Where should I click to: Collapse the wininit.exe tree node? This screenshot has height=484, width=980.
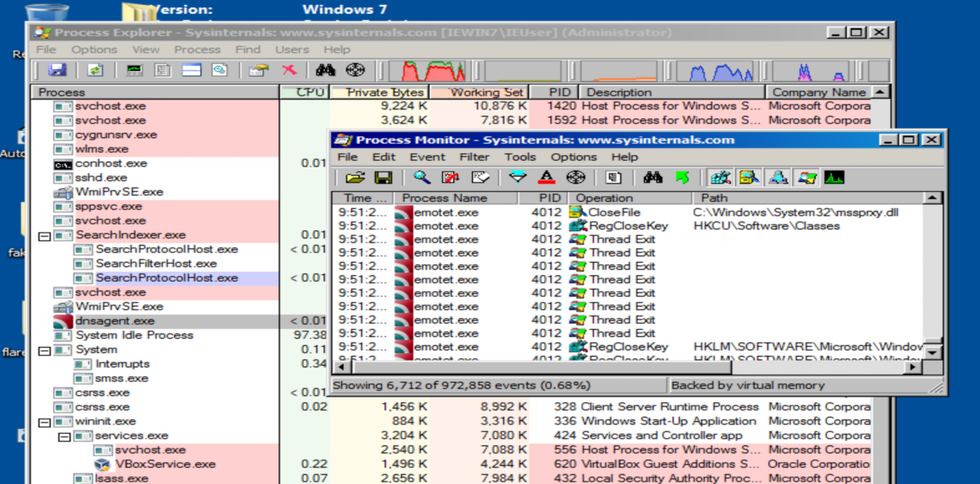[44, 422]
